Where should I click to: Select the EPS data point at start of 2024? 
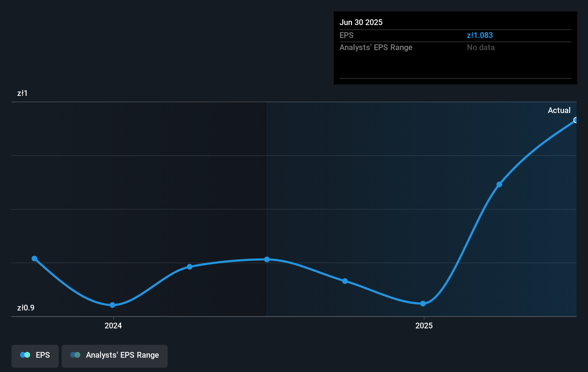[112, 305]
